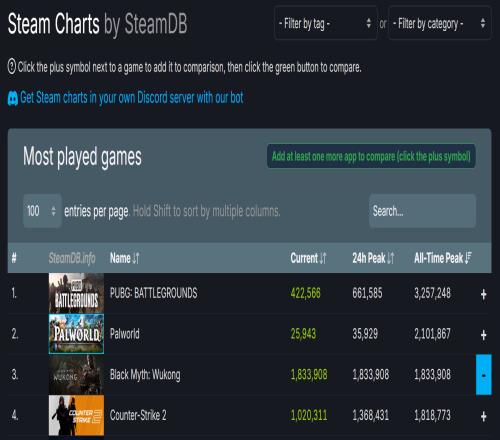Viewport: 500px width, 440px height.
Task: Add Palworld to comparison using plus icon
Action: (x=483, y=335)
